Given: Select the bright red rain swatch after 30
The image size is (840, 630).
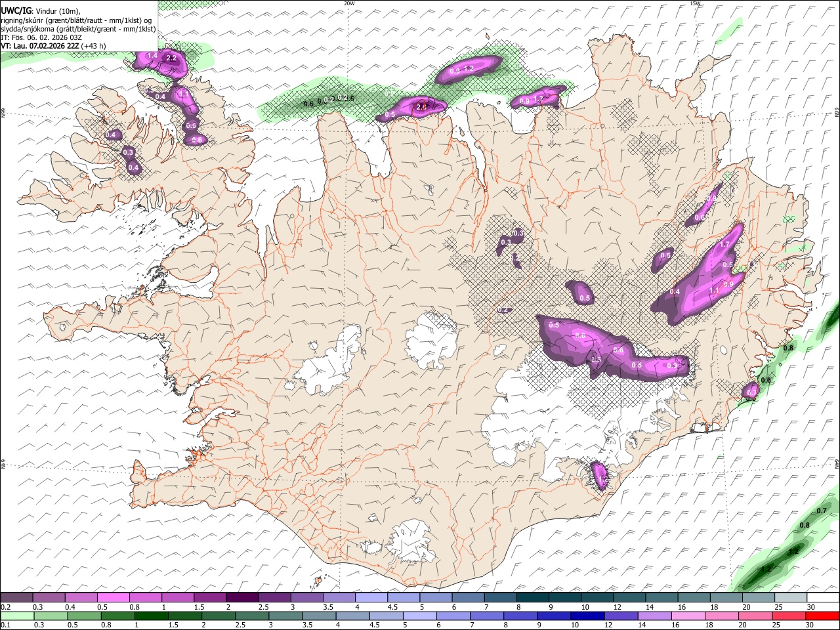Looking at the screenshot, I should (822, 616).
